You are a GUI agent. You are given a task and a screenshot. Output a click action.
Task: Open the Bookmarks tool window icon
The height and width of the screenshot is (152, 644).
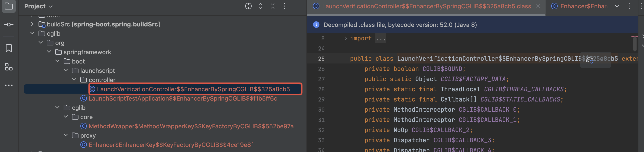9,48
